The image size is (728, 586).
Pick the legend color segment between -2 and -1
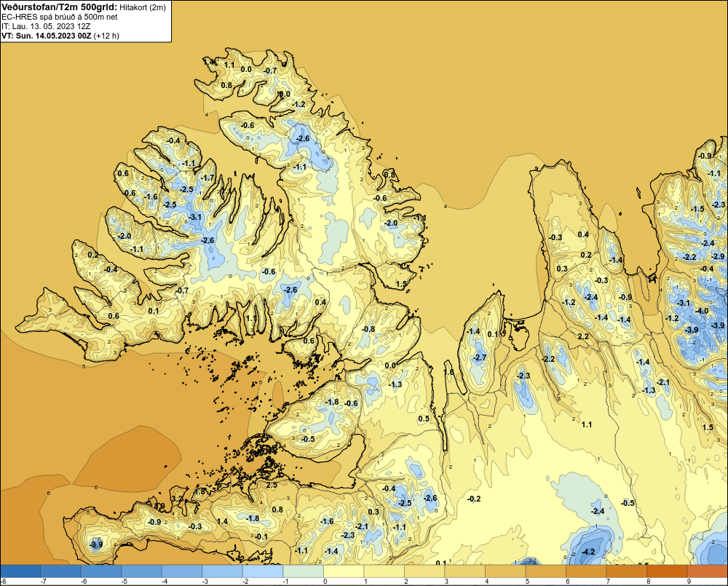263,571
